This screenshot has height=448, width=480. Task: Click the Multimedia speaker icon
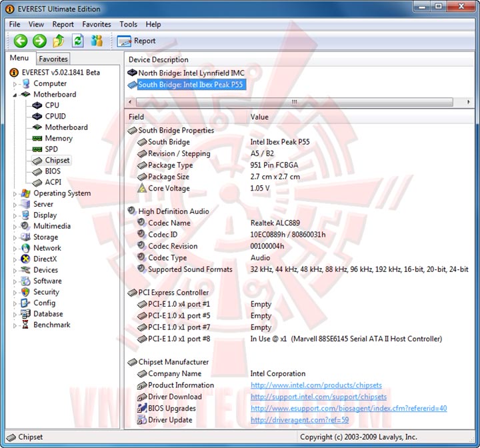(25, 226)
